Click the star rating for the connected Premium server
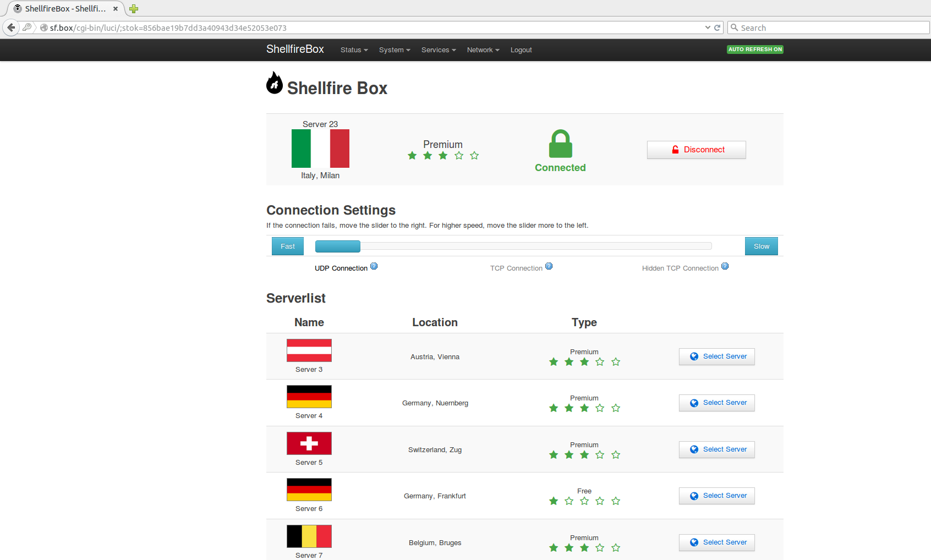This screenshot has width=931, height=560. click(443, 156)
